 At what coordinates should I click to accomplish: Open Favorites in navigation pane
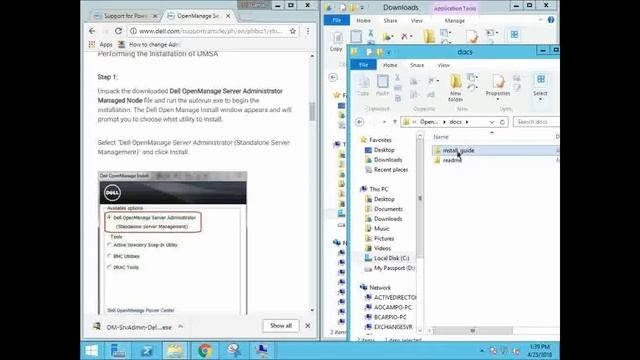pyautogui.click(x=380, y=140)
